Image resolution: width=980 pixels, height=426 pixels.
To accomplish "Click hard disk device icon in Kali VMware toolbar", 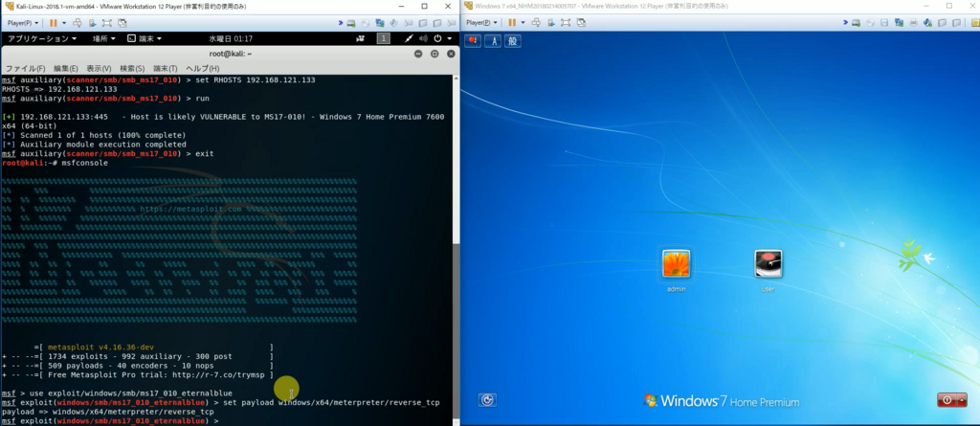I will tap(351, 23).
